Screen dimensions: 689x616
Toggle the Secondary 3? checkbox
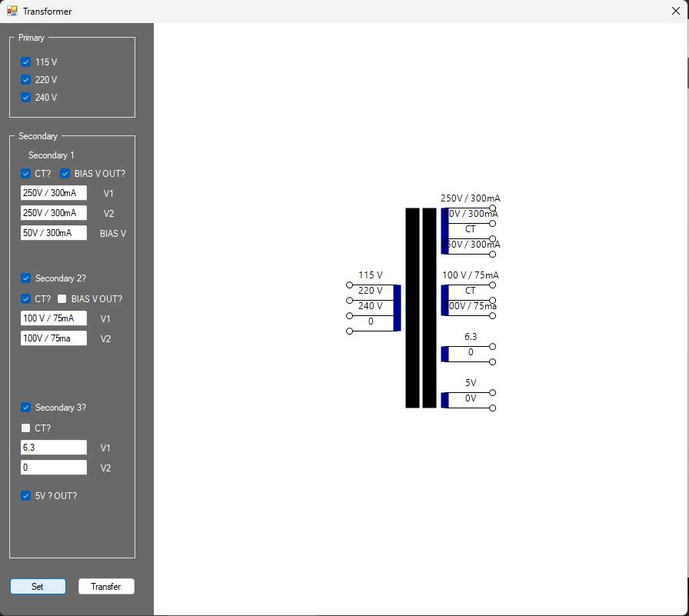(x=25, y=408)
